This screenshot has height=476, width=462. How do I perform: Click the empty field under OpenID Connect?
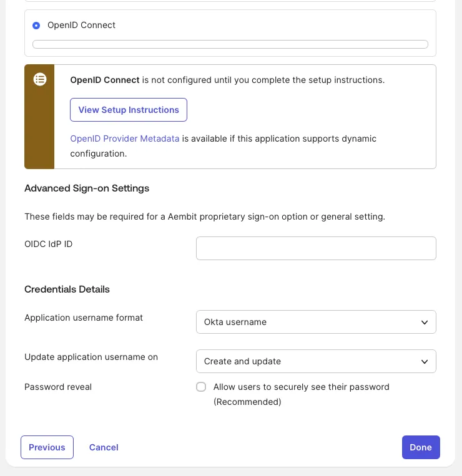230,44
